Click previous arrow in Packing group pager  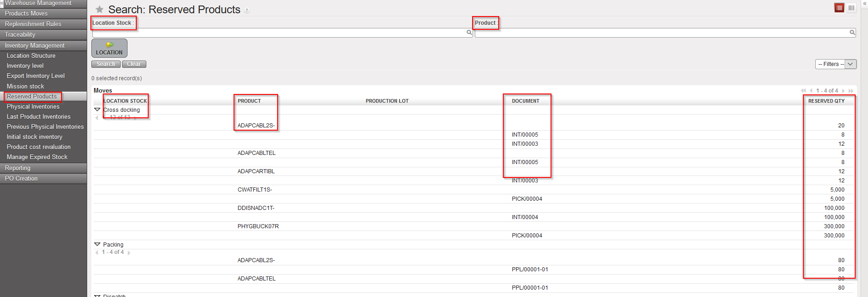tap(97, 253)
